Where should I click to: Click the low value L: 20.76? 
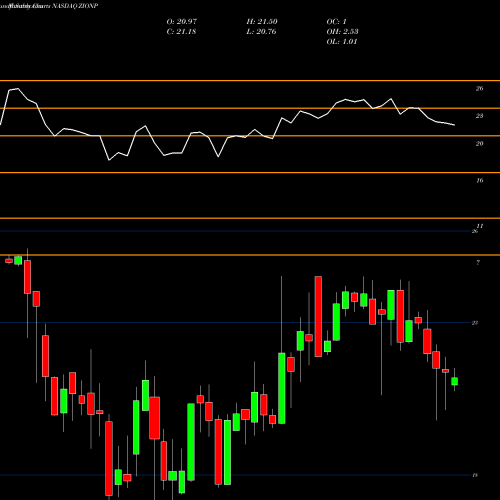(x=261, y=32)
